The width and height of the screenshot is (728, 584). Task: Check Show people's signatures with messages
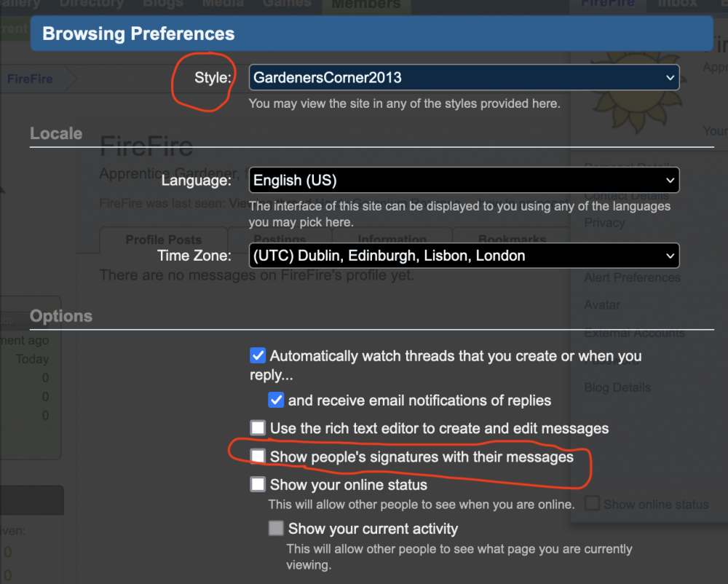click(x=258, y=457)
